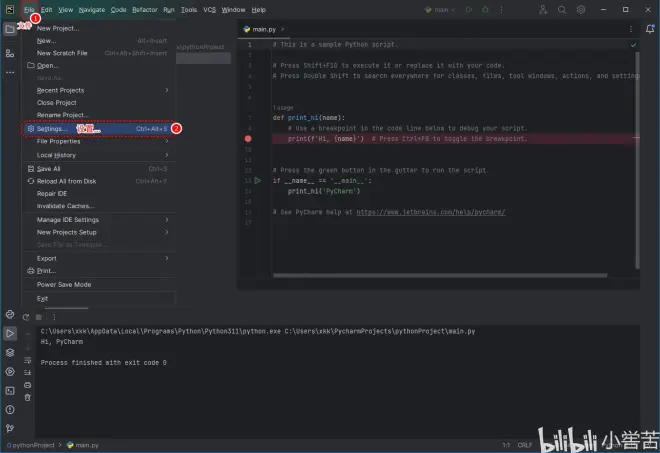The image size is (660, 453).
Task: Open the Edit menu
Action: pos(46,10)
